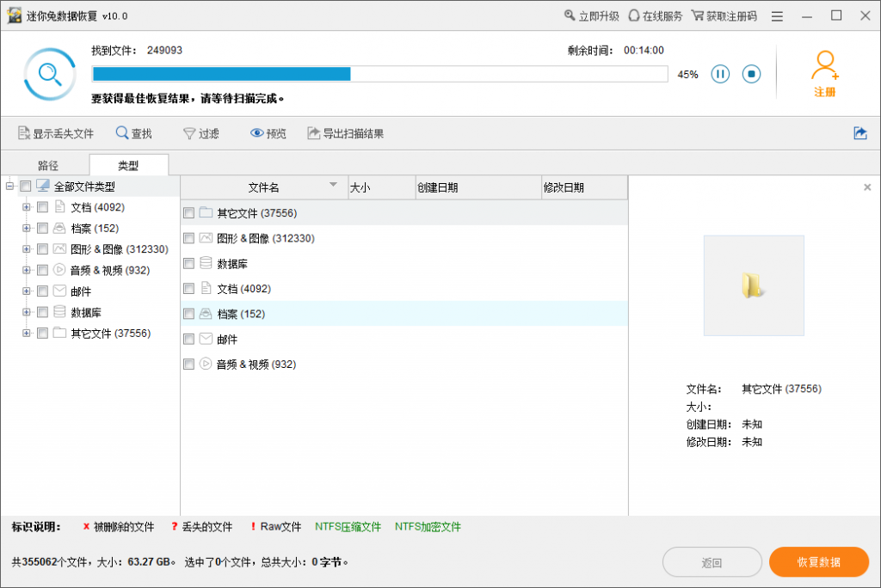Click 导出扫描结果 export button

(346, 133)
